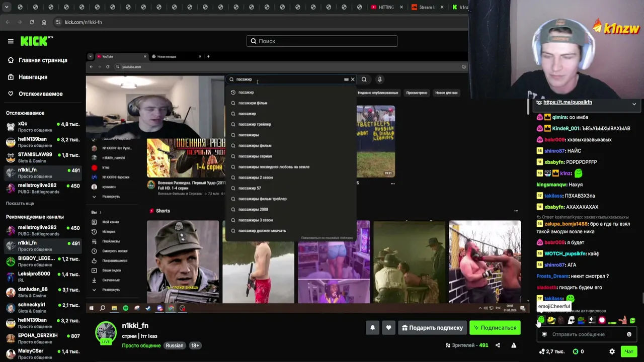Screen dimensions: 644x362
Task: Open the "Просто общение" category link
Action: click(141, 345)
